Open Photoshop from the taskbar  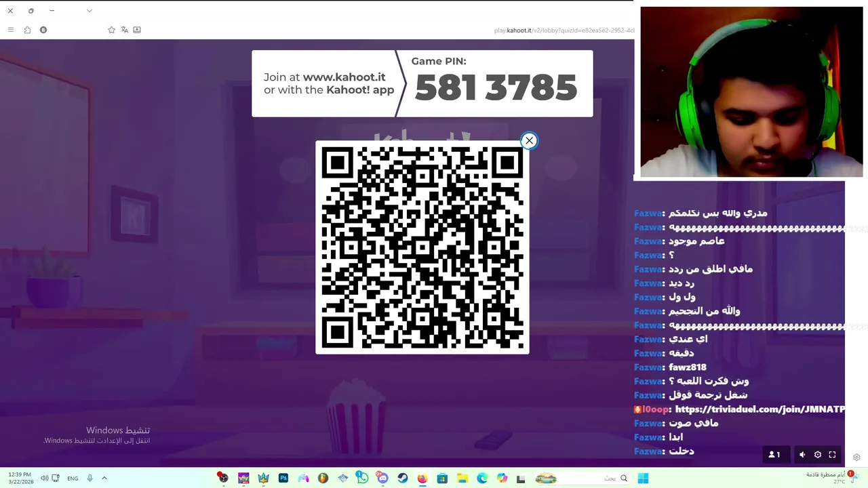(283, 478)
